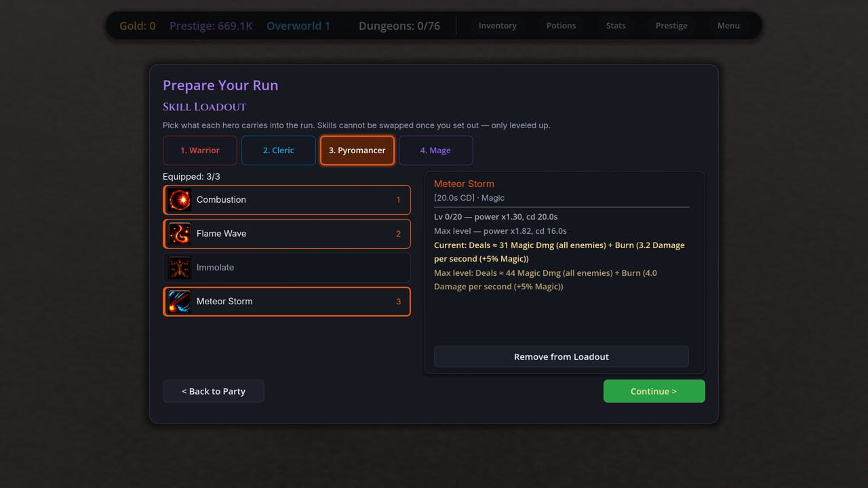Select the Combustion skill name
Screen dimensions: 868x488
point(221,200)
